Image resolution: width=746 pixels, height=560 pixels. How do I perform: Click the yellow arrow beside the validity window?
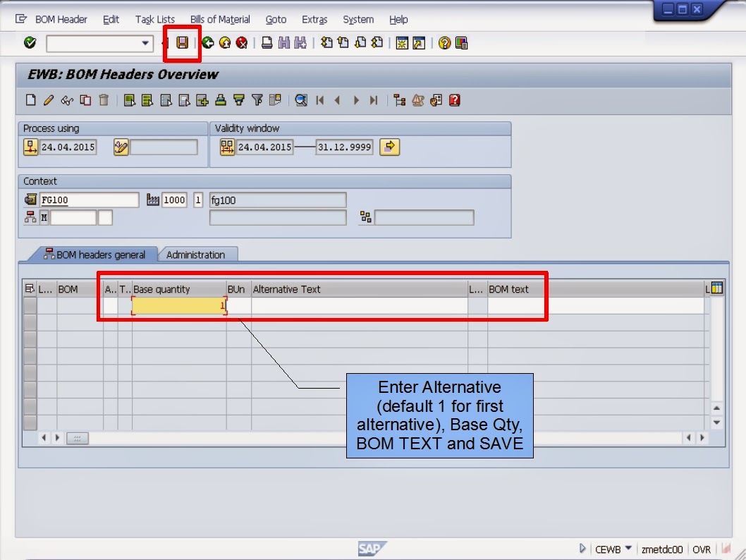pos(389,147)
